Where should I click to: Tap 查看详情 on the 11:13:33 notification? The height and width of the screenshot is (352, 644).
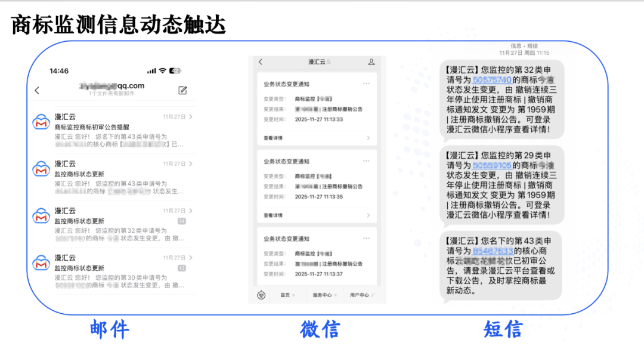[x=273, y=138]
